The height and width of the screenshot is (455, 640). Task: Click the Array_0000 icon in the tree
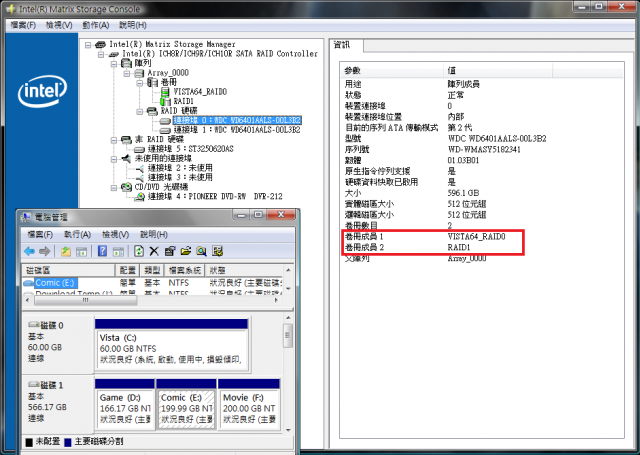coord(139,73)
